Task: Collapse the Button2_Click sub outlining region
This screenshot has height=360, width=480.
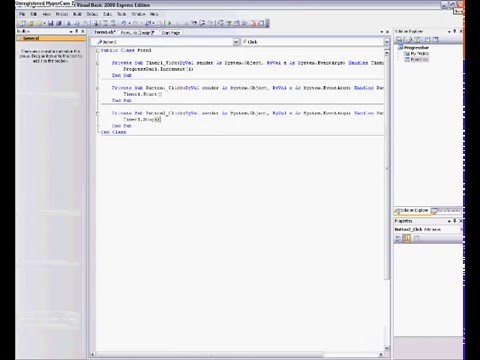Action: point(98,113)
